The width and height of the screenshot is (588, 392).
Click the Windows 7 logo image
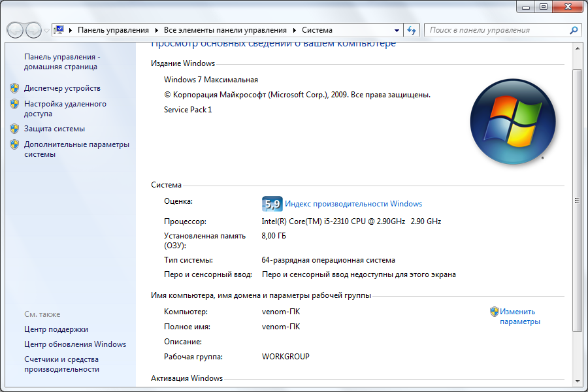click(x=513, y=122)
